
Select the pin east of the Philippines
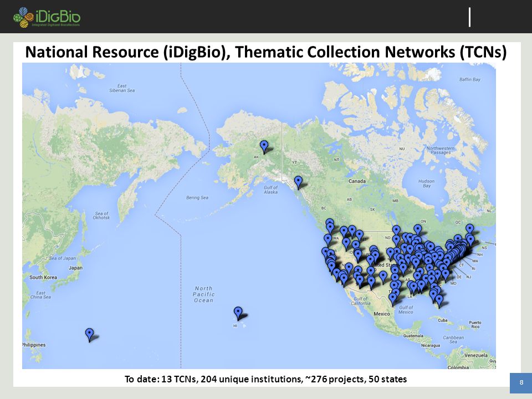pyautogui.click(x=89, y=335)
